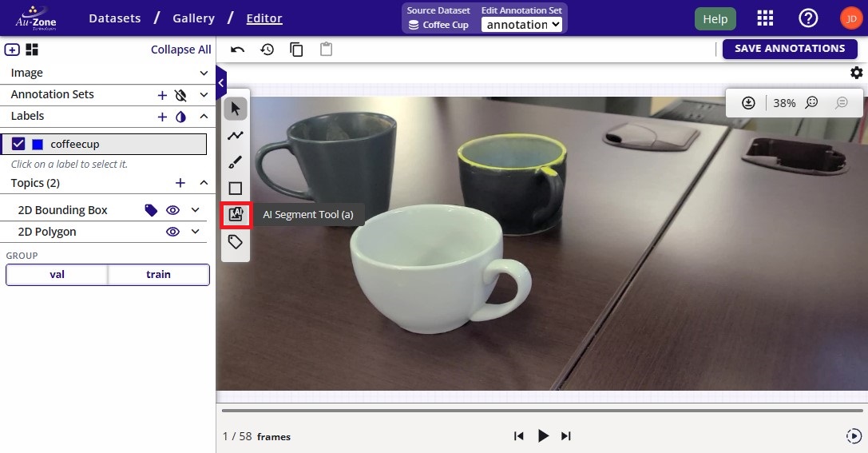Click the coffeecup blue color swatch
The image size is (868, 453).
pyautogui.click(x=38, y=145)
